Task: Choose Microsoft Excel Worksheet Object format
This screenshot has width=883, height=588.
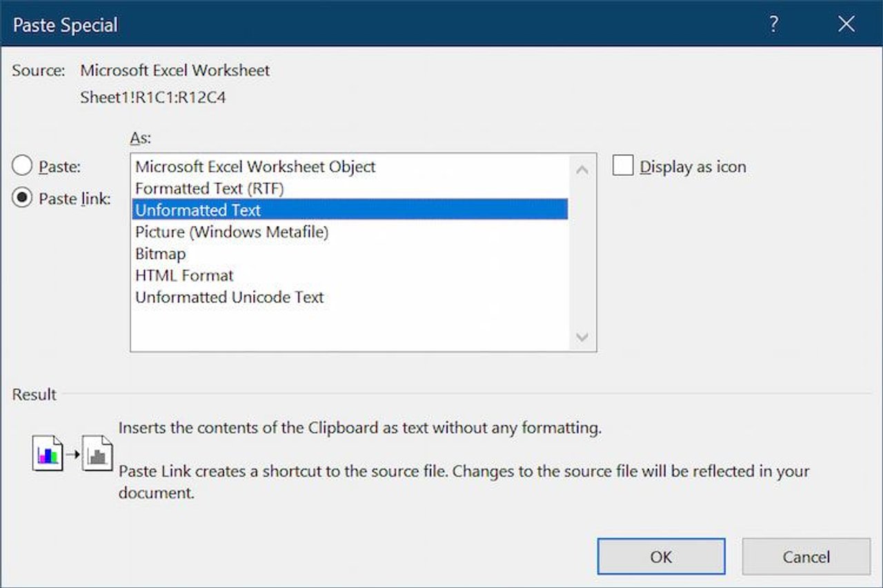Action: tap(255, 166)
